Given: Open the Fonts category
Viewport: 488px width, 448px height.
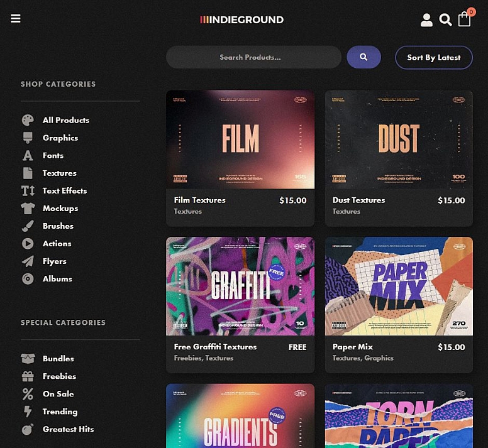Looking at the screenshot, I should (53, 155).
